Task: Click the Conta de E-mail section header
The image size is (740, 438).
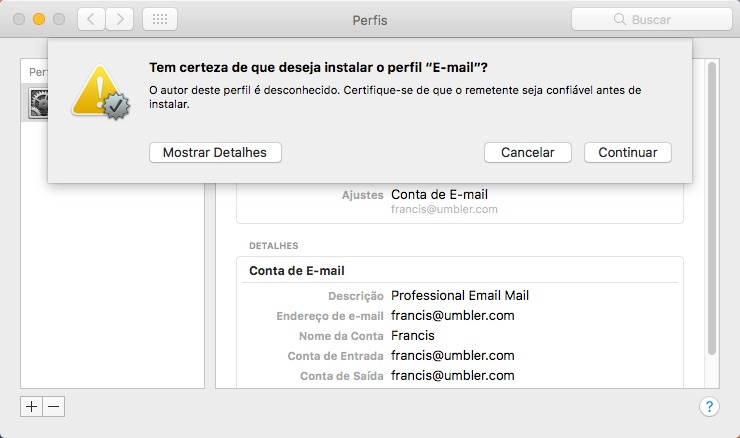Action: pyautogui.click(x=297, y=271)
